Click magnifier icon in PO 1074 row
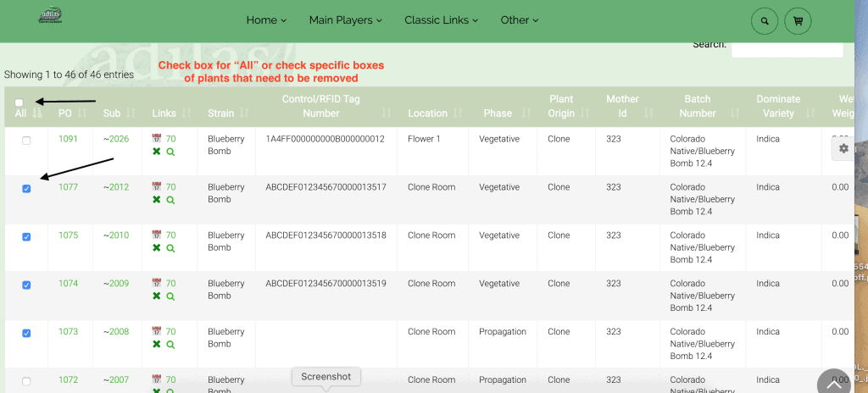 170,296
